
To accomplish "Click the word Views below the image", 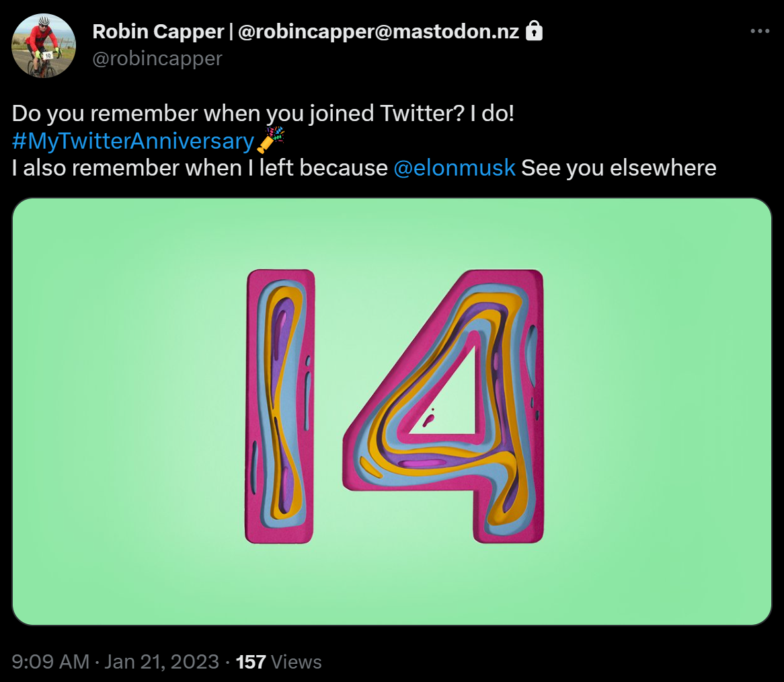I will click(296, 662).
